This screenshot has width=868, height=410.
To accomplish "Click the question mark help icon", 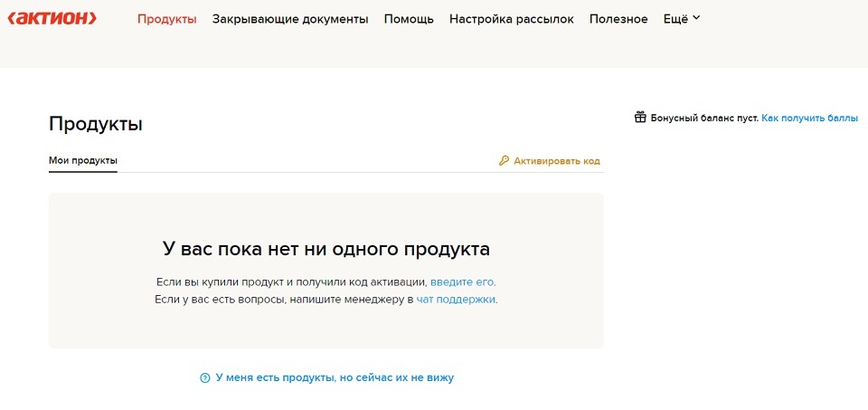I will 205,377.
